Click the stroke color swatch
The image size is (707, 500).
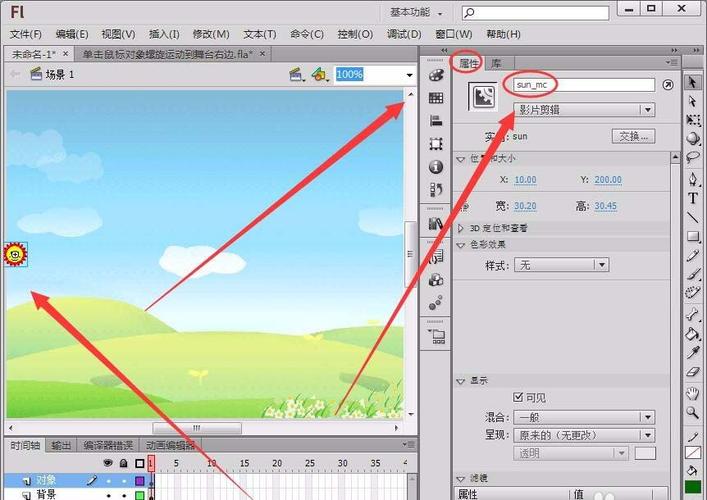pos(693,451)
